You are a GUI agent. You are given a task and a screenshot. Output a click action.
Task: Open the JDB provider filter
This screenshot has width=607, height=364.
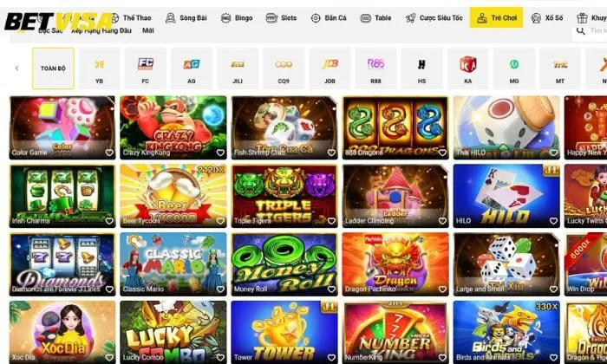[330, 68]
